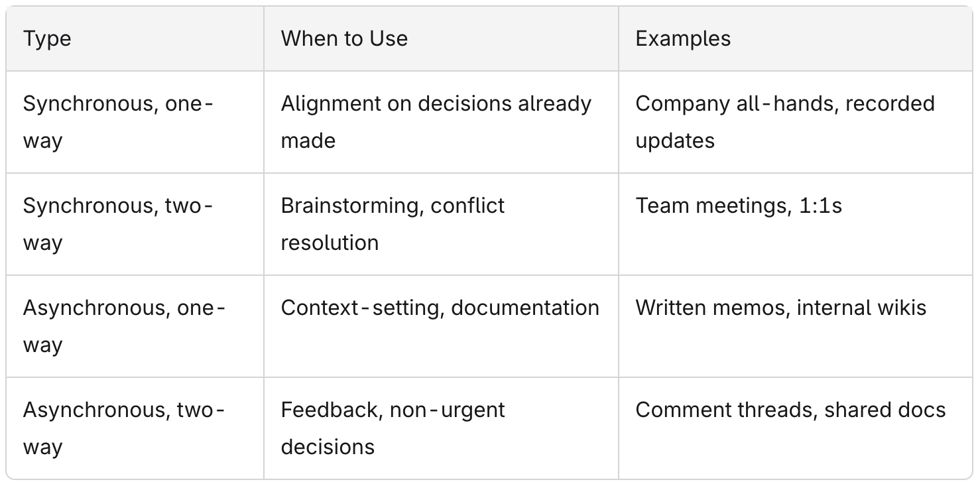The image size is (980, 484).
Task: Select the Asynchronous, two-way cell
Action: tap(135, 428)
